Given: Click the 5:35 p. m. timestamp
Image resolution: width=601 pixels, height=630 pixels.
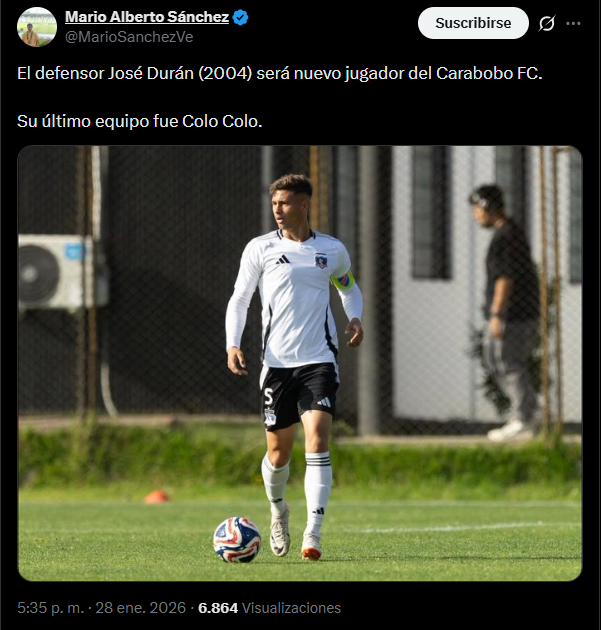Looking at the screenshot, I should pyautogui.click(x=51, y=608).
